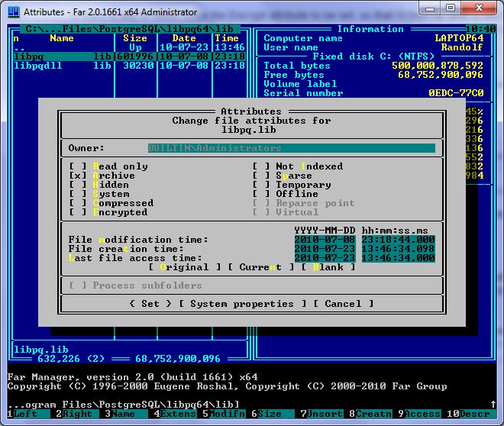
Task: Select 2 Right in the key bar
Action: point(77,414)
